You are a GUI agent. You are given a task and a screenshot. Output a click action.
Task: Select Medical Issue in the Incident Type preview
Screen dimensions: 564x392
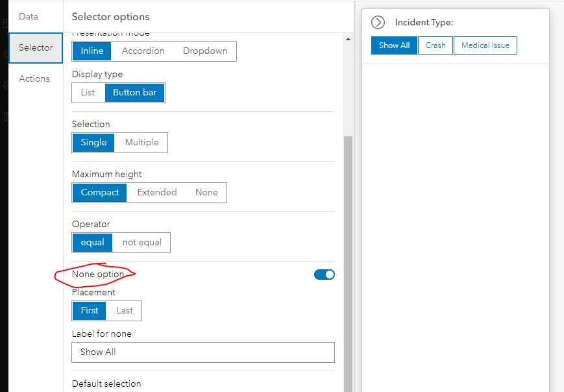point(485,45)
